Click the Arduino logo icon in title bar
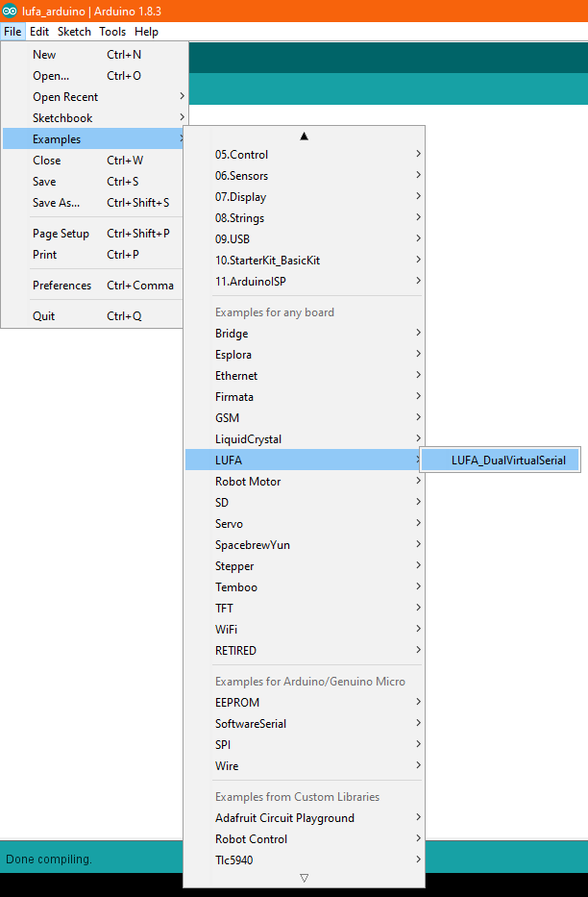Image resolution: width=588 pixels, height=897 pixels. tap(10, 11)
